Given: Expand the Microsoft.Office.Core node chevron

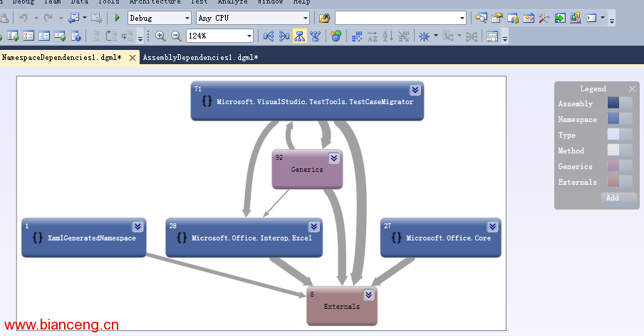Looking at the screenshot, I should coord(492,227).
